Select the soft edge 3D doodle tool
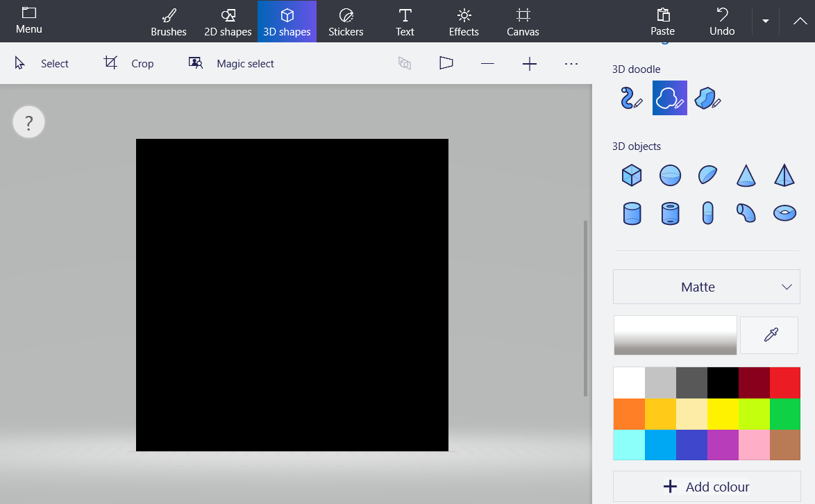This screenshot has height=504, width=815. click(x=669, y=98)
